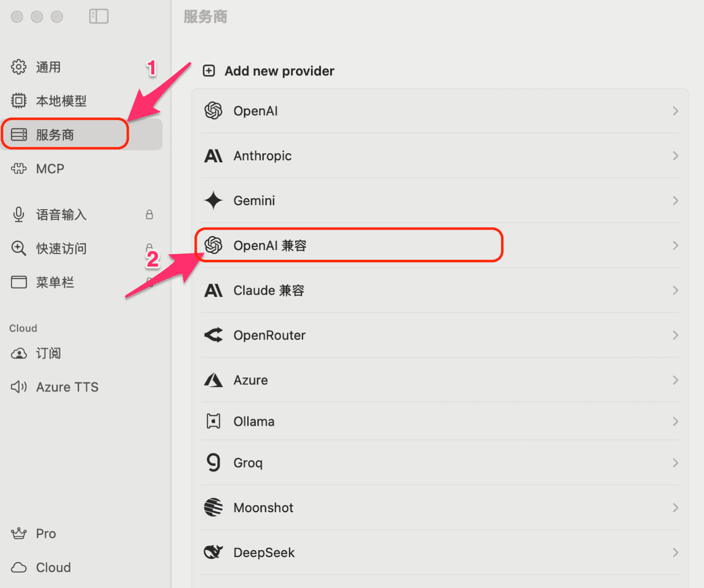Open the 本地模型 local models section

click(x=61, y=101)
